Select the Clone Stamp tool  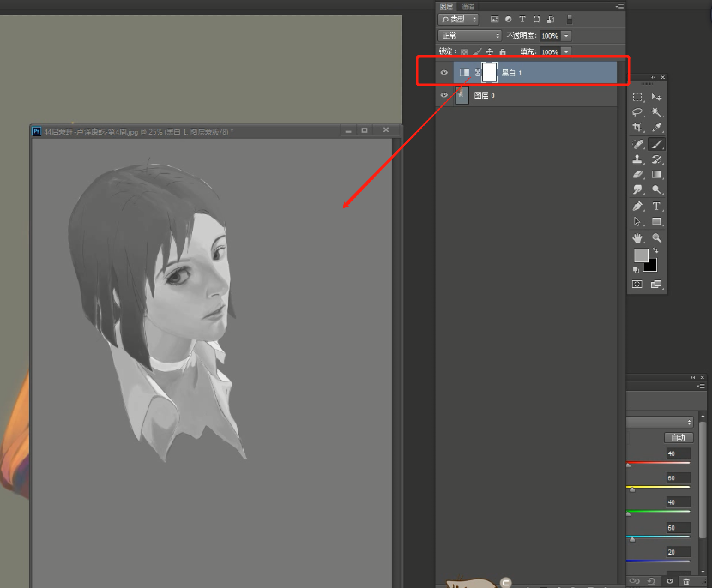pyautogui.click(x=637, y=159)
